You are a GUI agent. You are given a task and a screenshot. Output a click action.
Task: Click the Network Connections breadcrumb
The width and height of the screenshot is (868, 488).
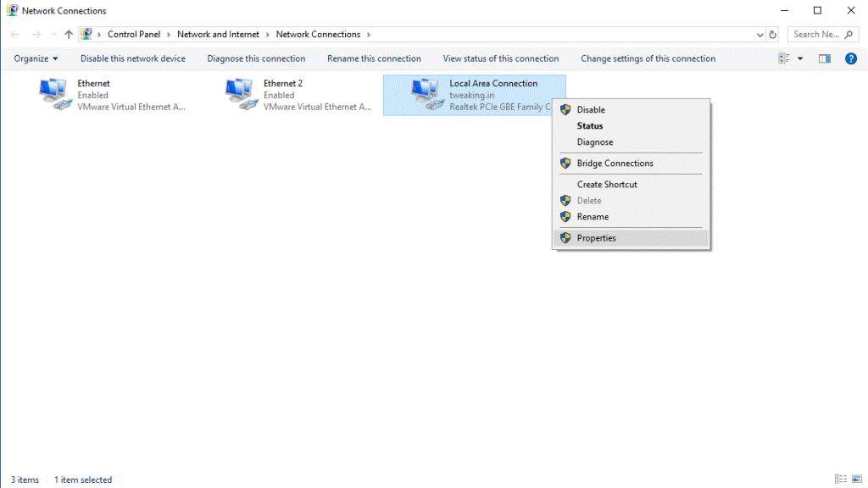pos(319,34)
